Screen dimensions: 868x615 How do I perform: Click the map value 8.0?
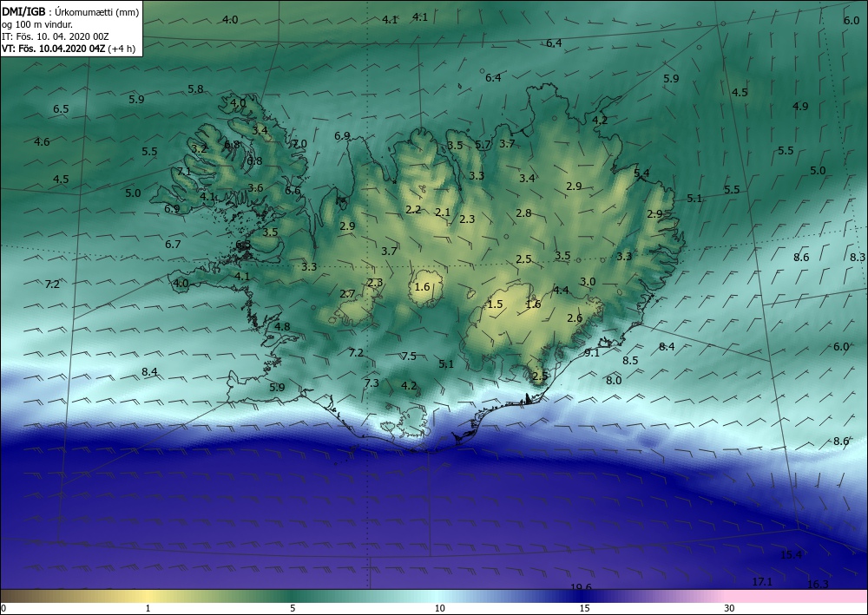[614, 381]
